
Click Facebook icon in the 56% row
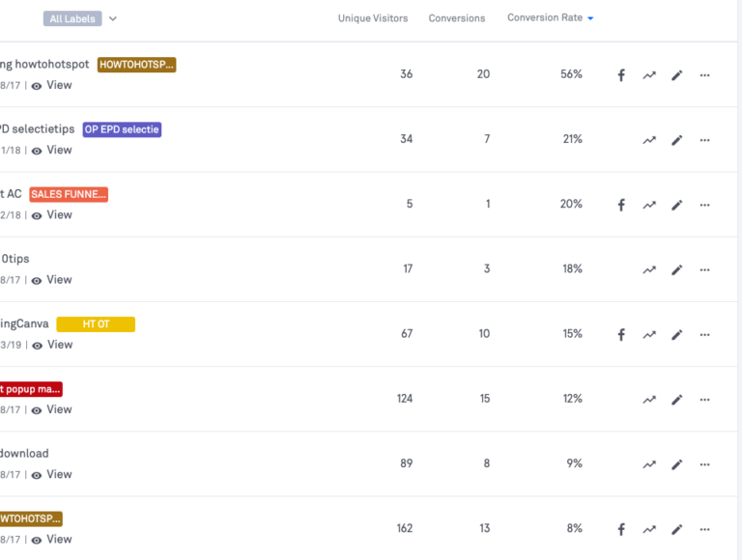(621, 75)
